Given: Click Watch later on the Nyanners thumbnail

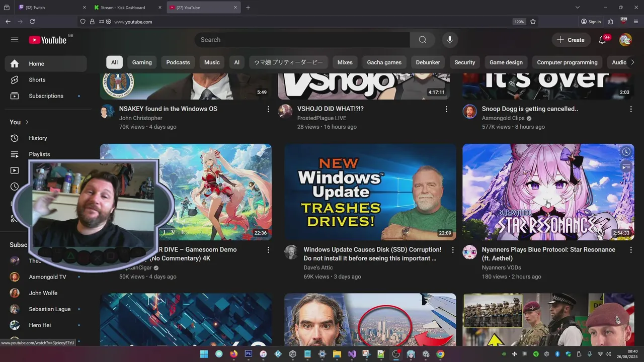Looking at the screenshot, I should pos(626,152).
